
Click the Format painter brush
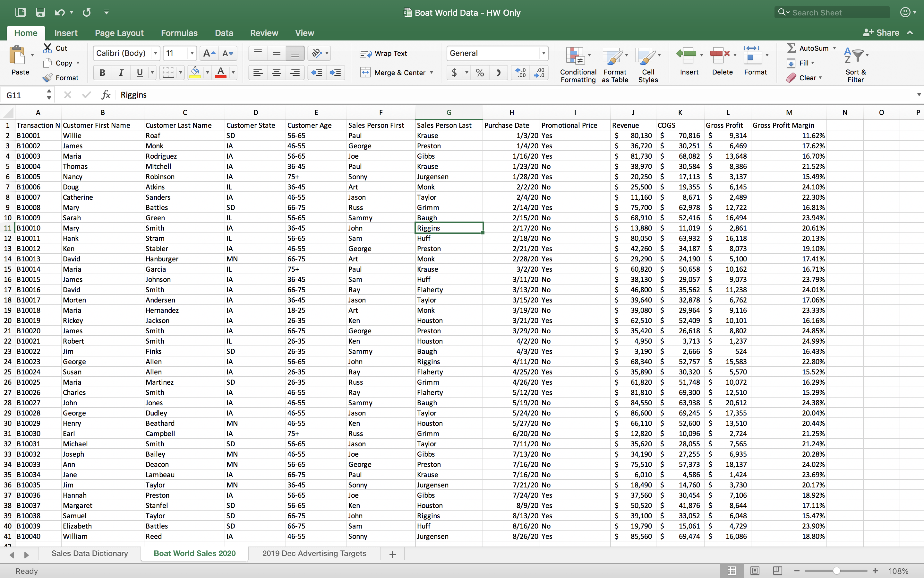(x=47, y=78)
